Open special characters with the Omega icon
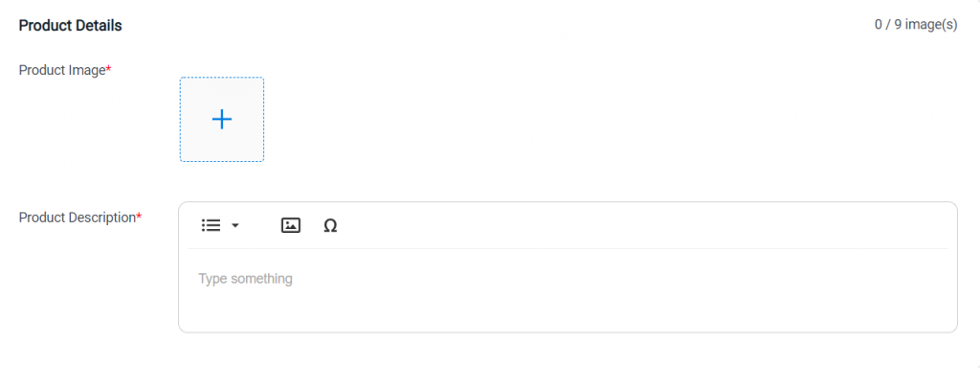The image size is (980, 368). (330, 225)
